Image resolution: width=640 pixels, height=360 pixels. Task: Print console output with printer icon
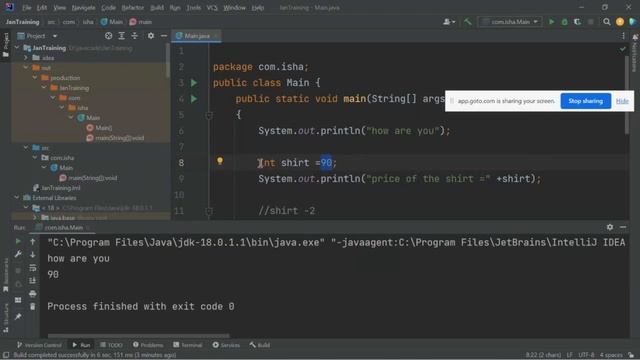pyautogui.click(x=33, y=293)
